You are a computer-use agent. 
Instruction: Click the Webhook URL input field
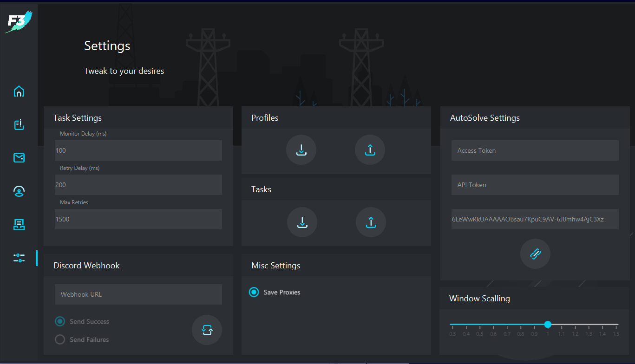tap(138, 294)
